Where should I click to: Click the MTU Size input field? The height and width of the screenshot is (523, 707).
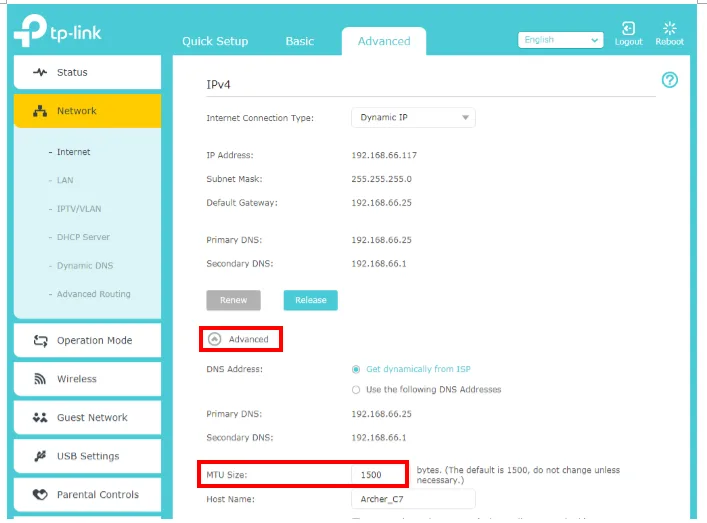378,475
